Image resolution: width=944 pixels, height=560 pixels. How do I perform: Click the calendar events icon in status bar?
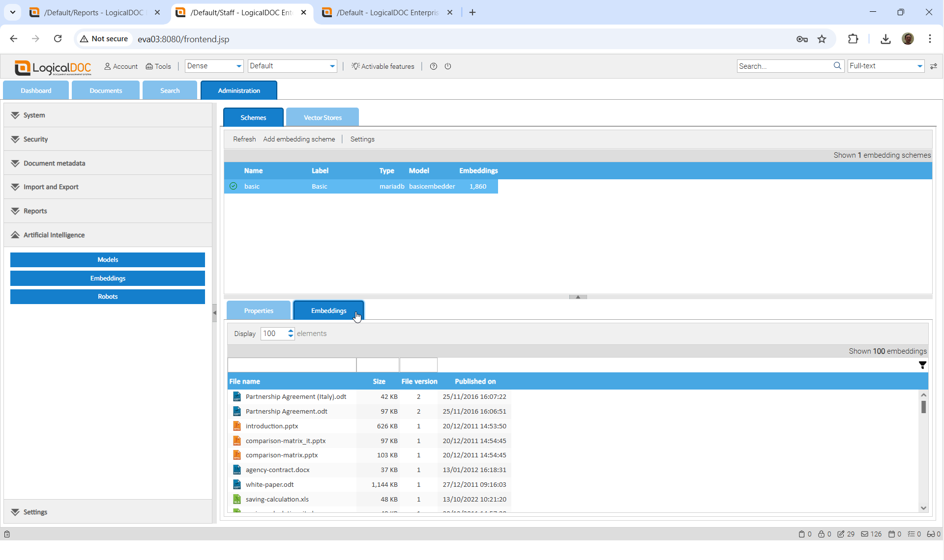point(891,534)
